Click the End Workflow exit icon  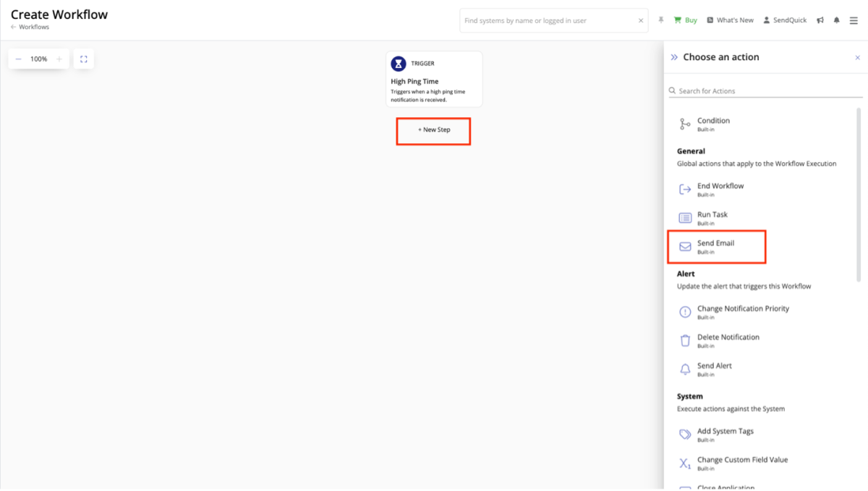(685, 189)
